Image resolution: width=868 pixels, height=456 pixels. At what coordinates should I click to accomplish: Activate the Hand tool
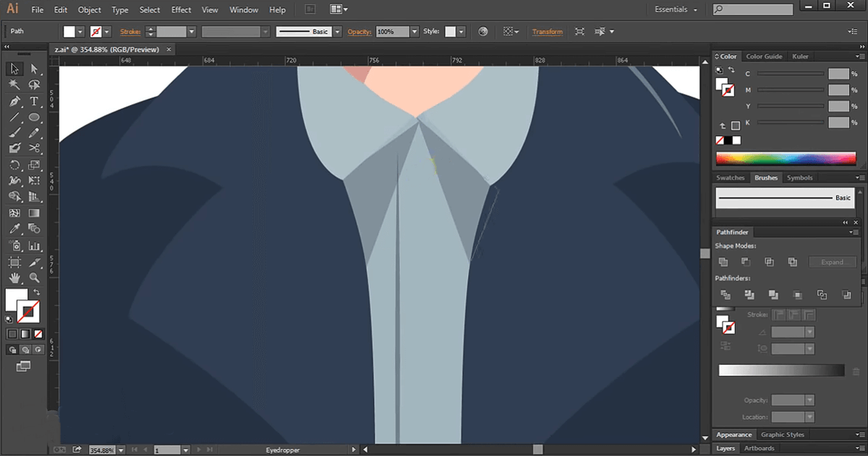click(14, 276)
